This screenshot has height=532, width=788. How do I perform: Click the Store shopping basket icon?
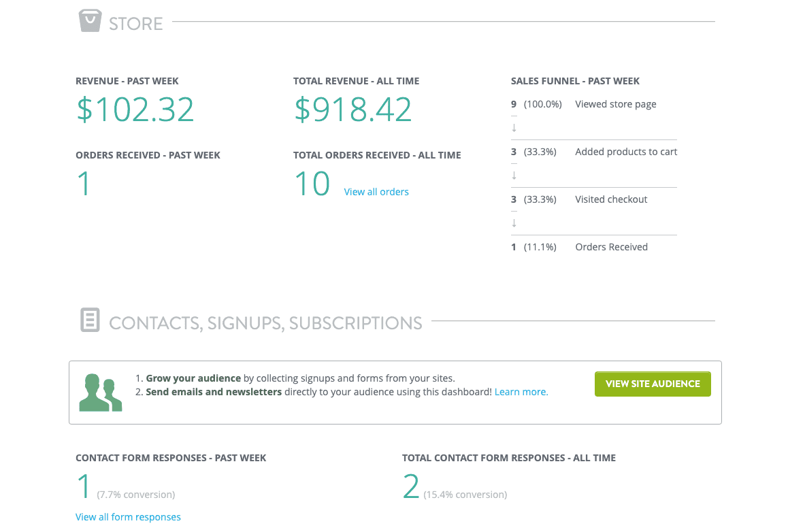click(x=91, y=20)
